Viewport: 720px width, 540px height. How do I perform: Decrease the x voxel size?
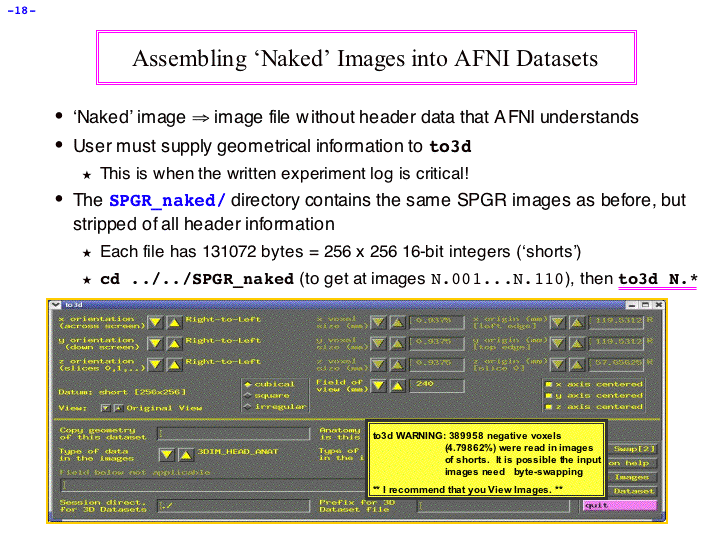(x=379, y=322)
